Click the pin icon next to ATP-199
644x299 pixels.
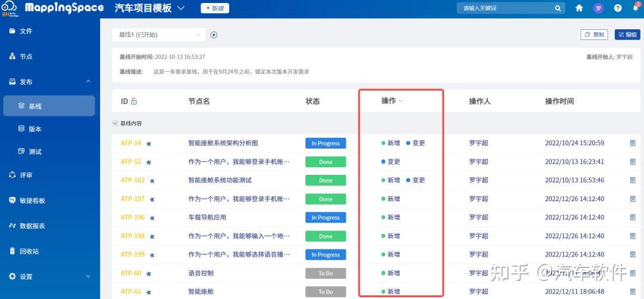(152, 255)
